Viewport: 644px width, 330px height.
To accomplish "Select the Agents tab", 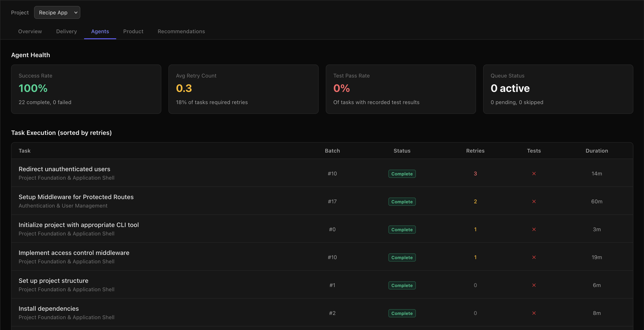I will click(100, 31).
